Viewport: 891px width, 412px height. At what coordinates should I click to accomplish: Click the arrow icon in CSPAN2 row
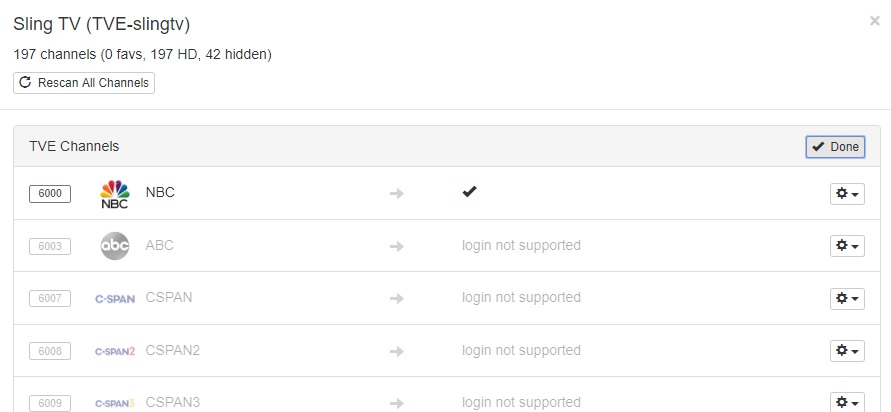click(397, 351)
